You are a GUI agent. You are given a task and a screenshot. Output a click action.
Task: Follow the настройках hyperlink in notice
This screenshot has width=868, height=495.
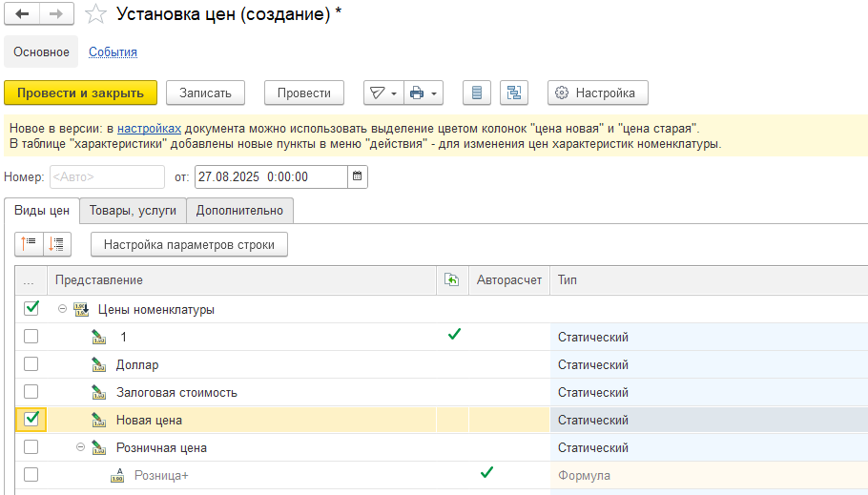(x=149, y=127)
